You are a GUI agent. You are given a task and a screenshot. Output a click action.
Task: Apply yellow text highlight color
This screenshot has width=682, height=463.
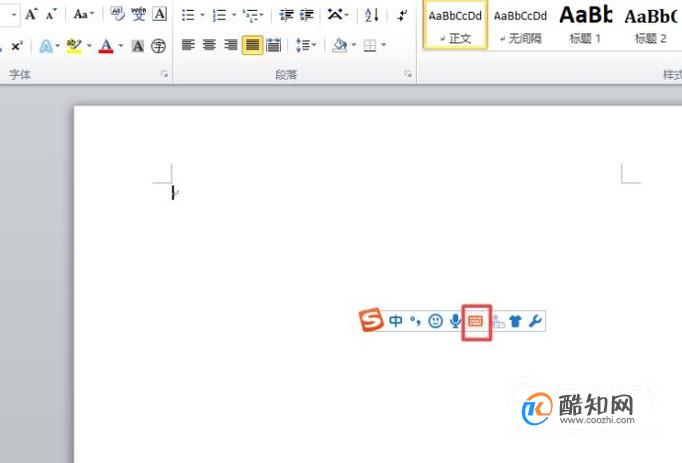(x=74, y=46)
